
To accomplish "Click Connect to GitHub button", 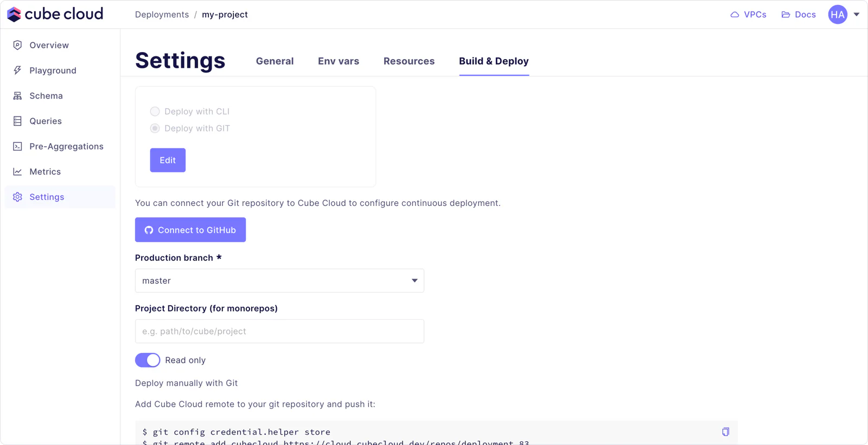I will pos(190,230).
